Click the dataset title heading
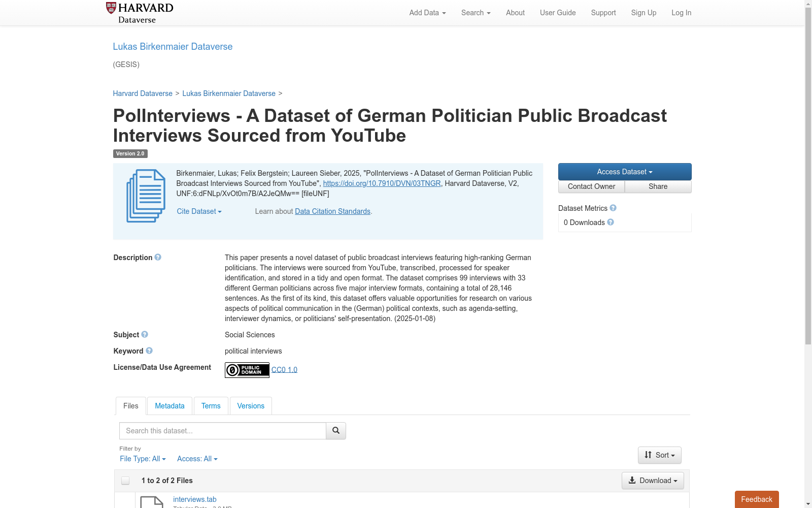 (390, 125)
